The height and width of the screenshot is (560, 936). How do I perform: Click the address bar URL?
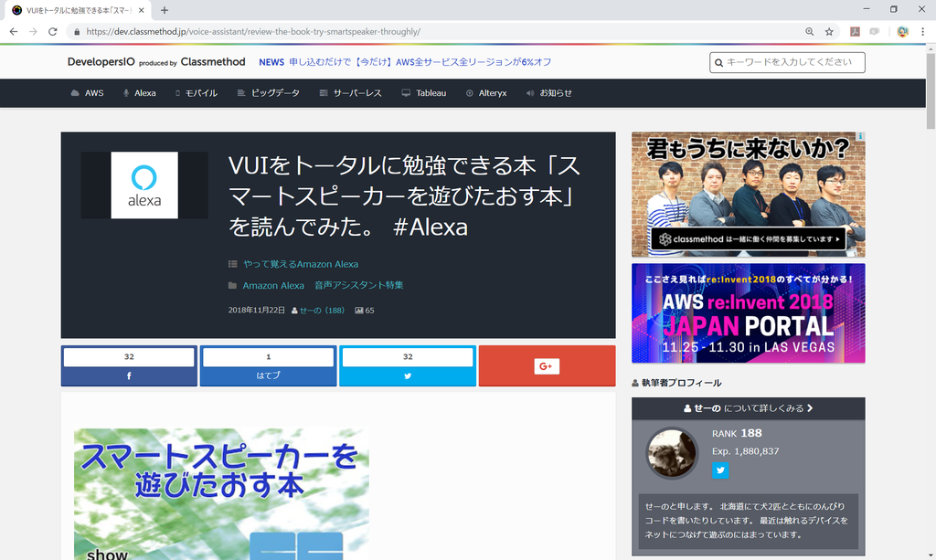pyautogui.click(x=253, y=32)
